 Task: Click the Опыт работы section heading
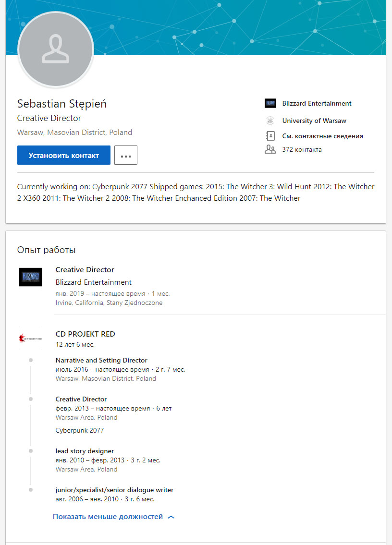pyautogui.click(x=46, y=250)
